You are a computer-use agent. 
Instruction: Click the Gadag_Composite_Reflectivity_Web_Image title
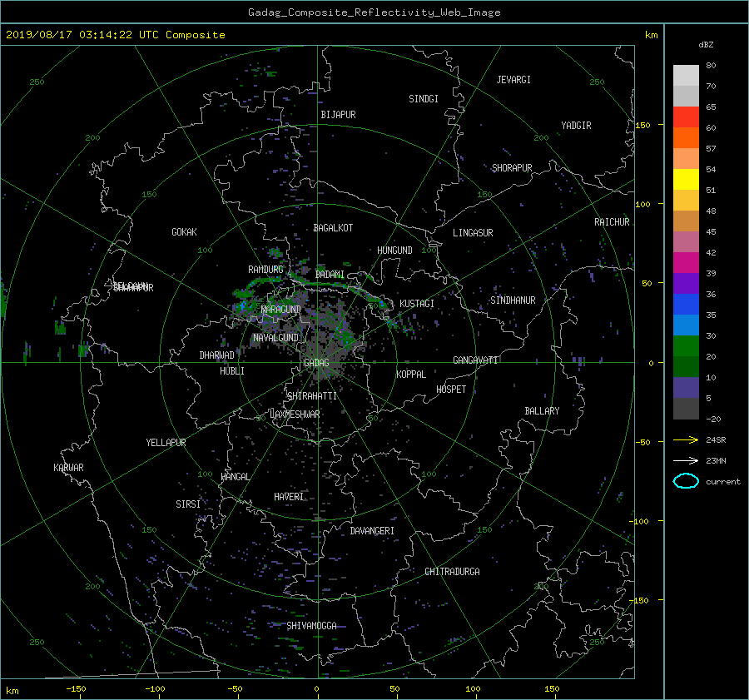(374, 12)
